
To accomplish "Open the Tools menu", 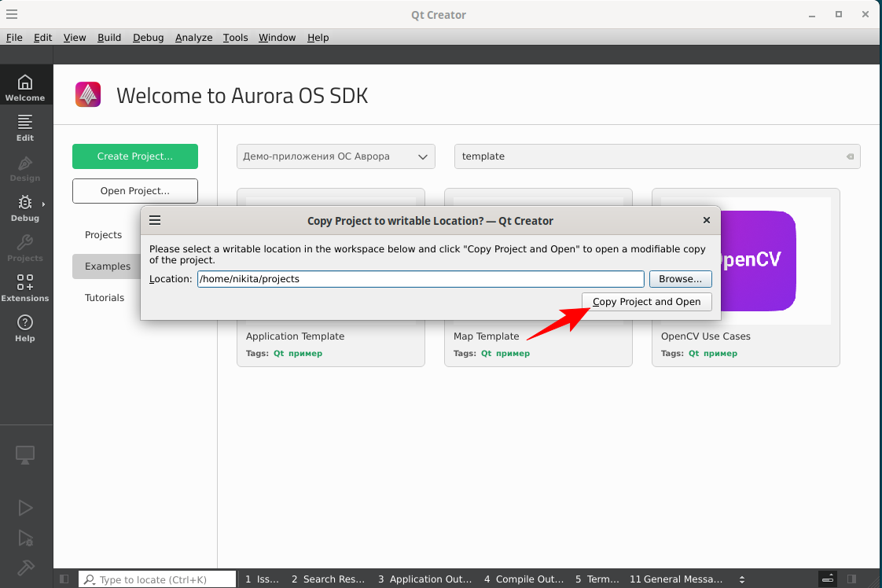I will pyautogui.click(x=235, y=37).
